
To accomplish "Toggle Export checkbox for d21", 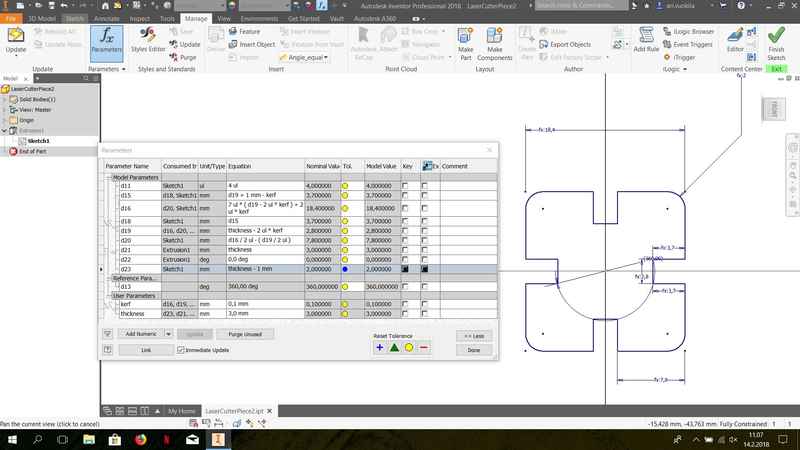I will coord(424,250).
